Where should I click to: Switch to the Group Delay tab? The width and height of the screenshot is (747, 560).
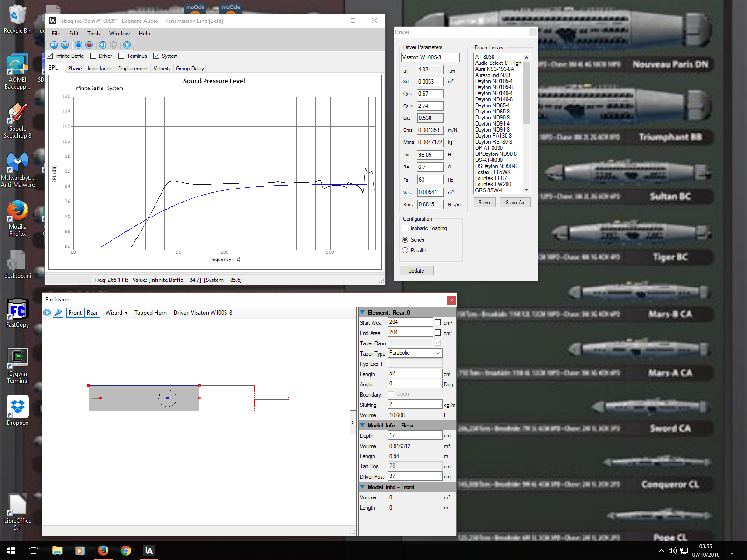[x=190, y=69]
